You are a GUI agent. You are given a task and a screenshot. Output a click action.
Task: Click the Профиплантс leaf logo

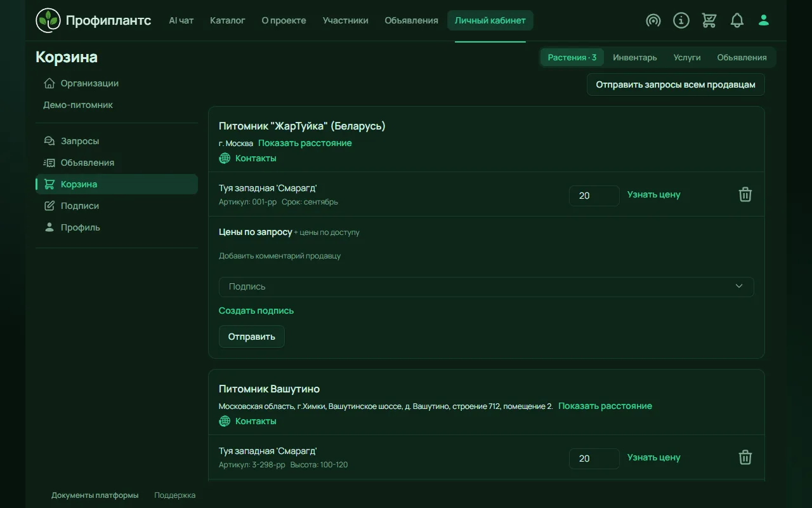pyautogui.click(x=48, y=20)
